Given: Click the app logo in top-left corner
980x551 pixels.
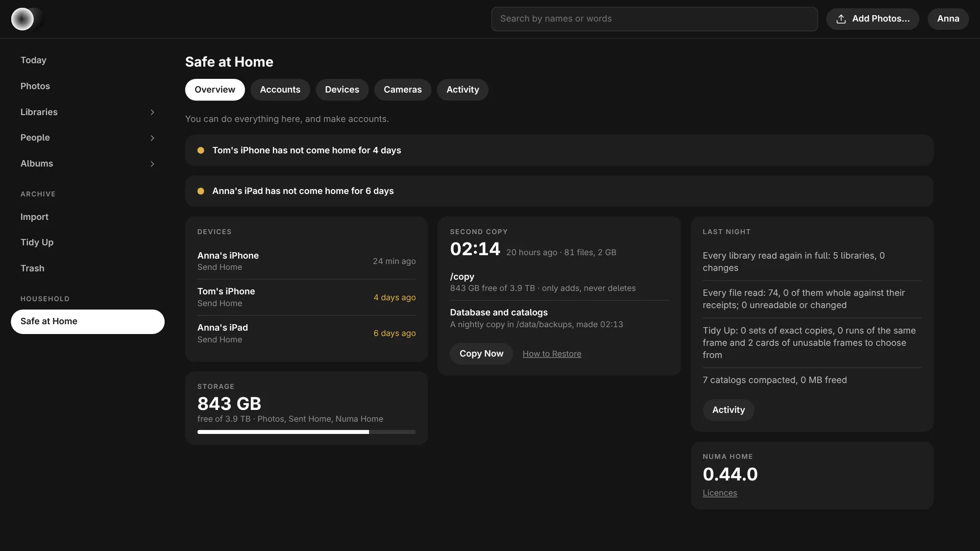Looking at the screenshot, I should tap(23, 19).
